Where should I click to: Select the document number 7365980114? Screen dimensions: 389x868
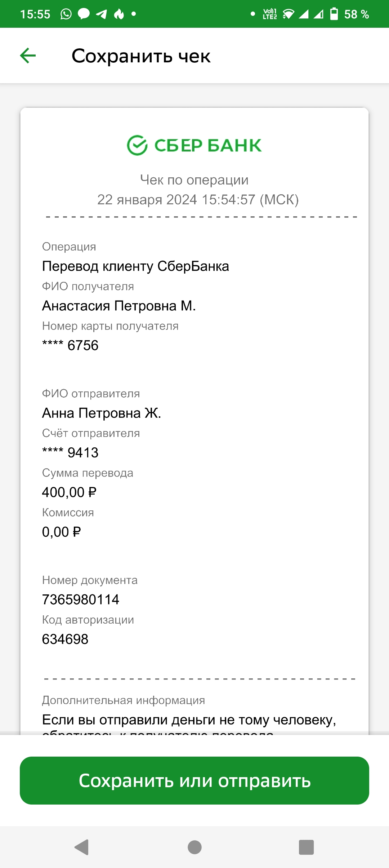pyautogui.click(x=81, y=599)
